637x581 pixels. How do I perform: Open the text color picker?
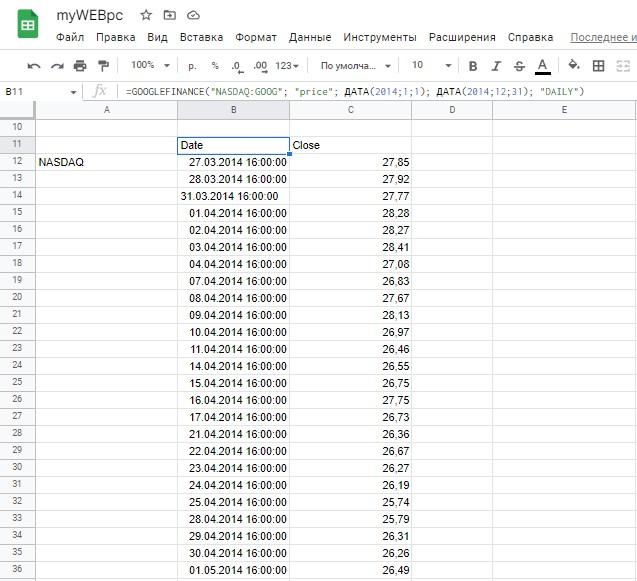(542, 66)
